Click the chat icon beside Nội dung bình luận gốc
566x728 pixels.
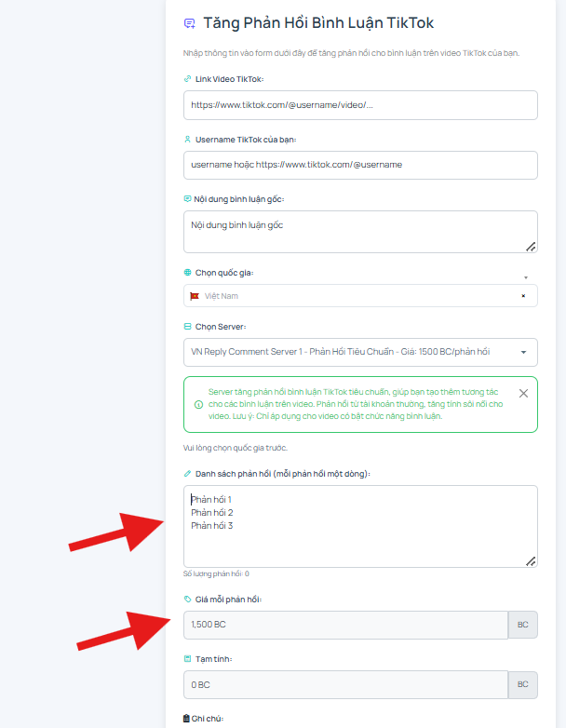click(x=188, y=198)
